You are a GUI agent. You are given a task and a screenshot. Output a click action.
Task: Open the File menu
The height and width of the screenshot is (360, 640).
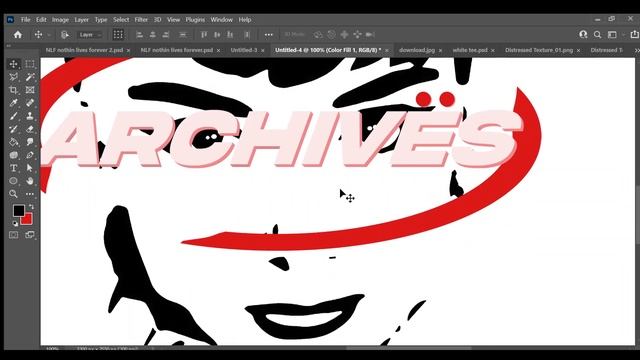pos(25,20)
